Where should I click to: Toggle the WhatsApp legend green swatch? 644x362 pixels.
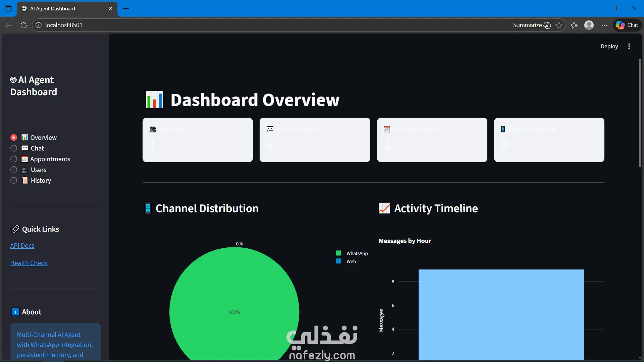[338, 253]
